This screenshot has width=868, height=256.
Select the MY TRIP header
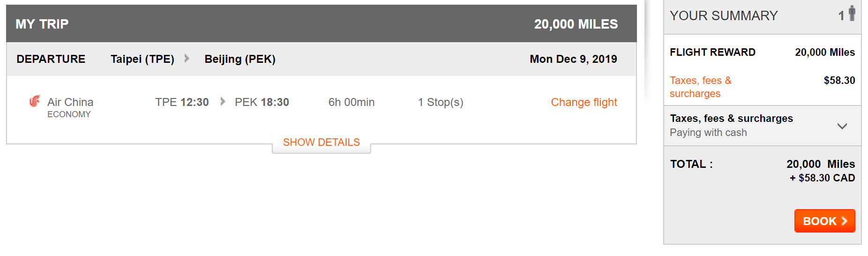42,24
